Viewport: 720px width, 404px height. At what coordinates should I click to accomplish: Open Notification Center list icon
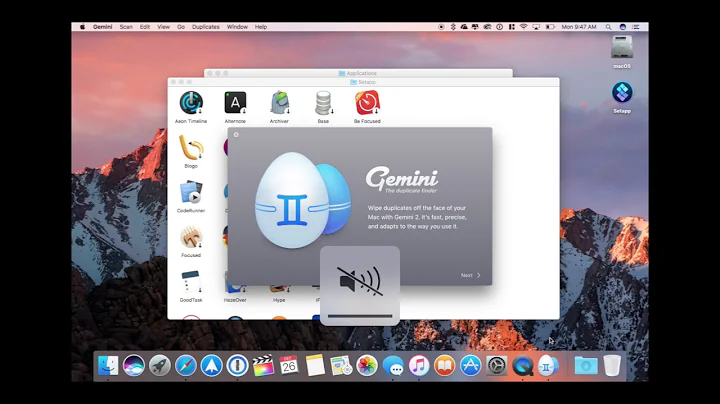coord(636,27)
